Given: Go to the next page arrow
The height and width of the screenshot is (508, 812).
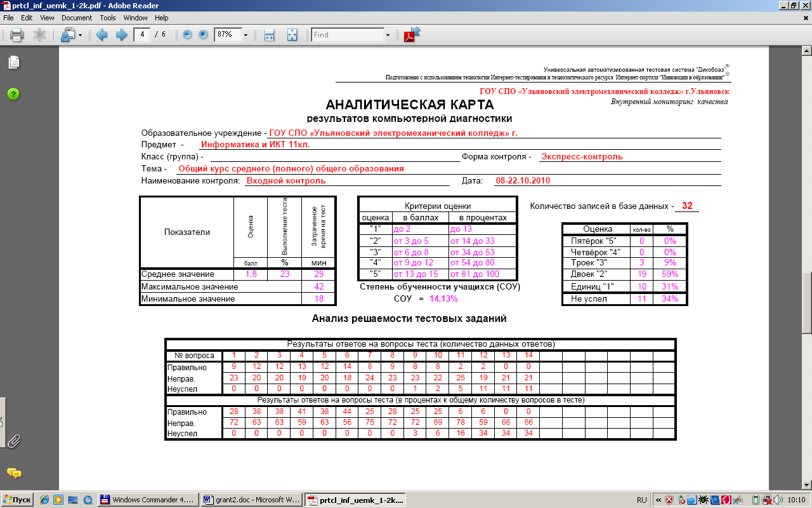Looking at the screenshot, I should [x=121, y=35].
